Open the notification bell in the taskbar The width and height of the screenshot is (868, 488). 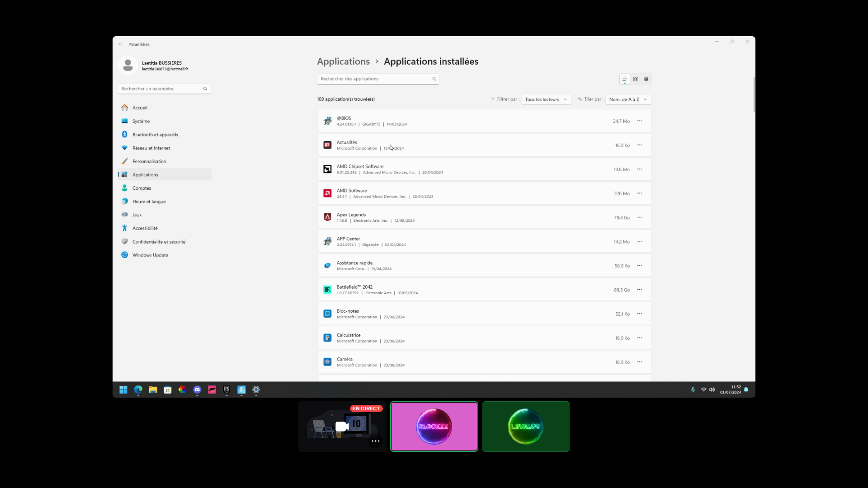[746, 389]
